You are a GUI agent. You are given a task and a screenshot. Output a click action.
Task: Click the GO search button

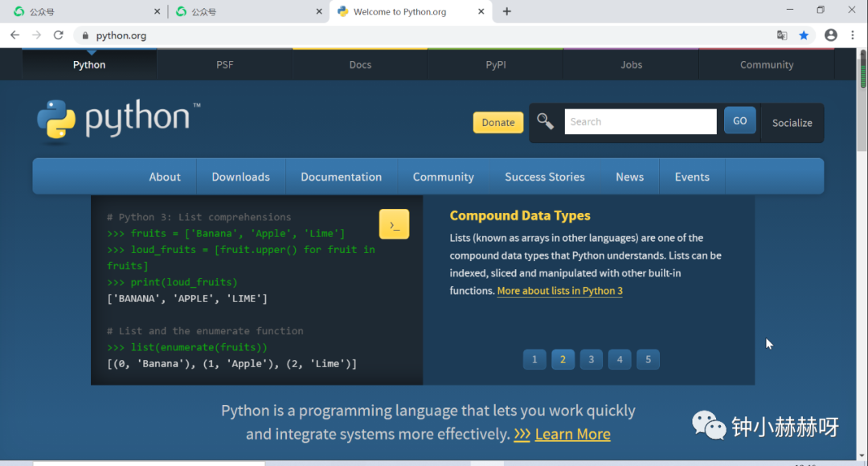tap(740, 121)
